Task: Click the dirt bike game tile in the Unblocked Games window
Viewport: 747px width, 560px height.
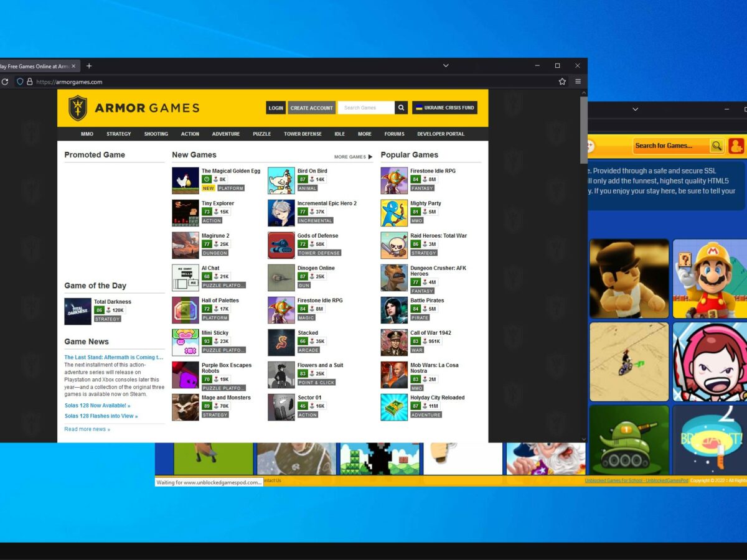Action: pos(629,362)
